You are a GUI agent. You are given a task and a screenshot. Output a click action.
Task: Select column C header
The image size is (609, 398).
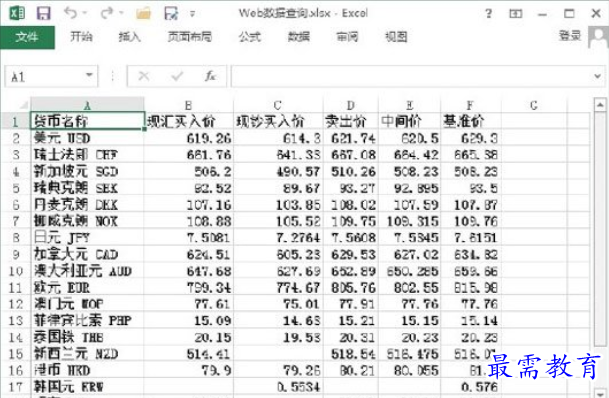point(278,105)
